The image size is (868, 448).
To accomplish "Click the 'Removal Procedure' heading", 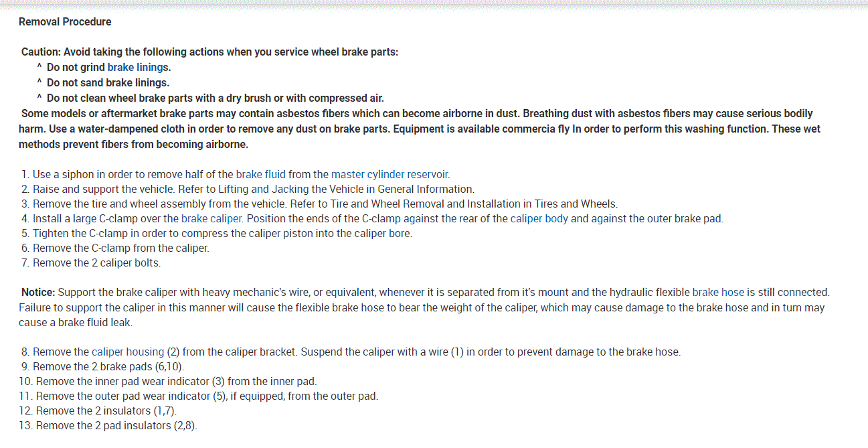I will [x=65, y=21].
